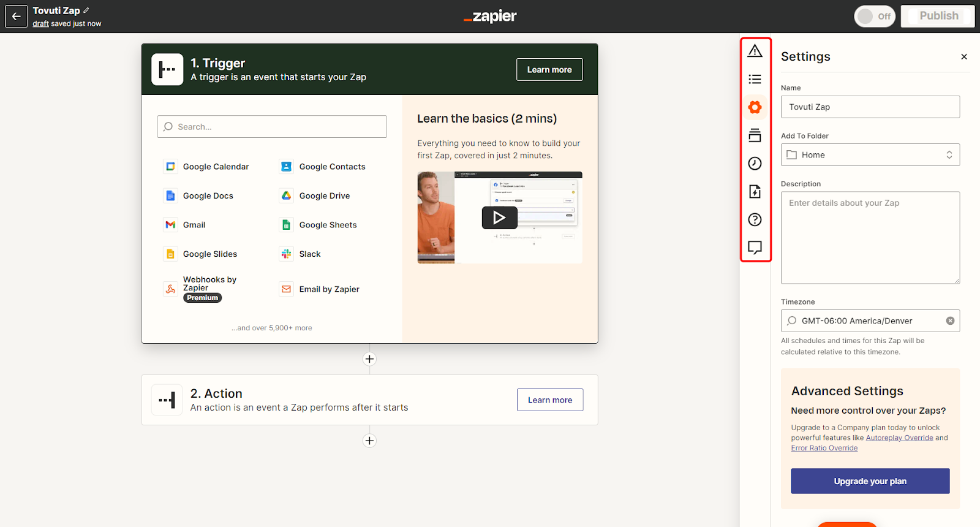Click Learn more in the Trigger header

[549, 70]
